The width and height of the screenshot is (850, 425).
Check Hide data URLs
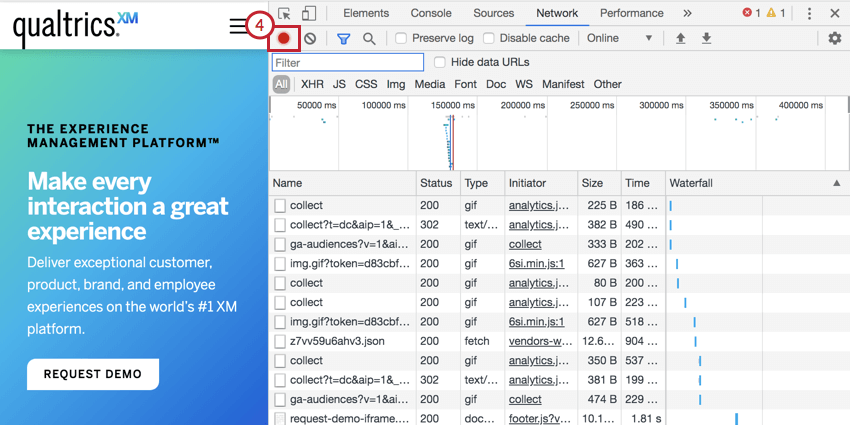pyautogui.click(x=440, y=62)
